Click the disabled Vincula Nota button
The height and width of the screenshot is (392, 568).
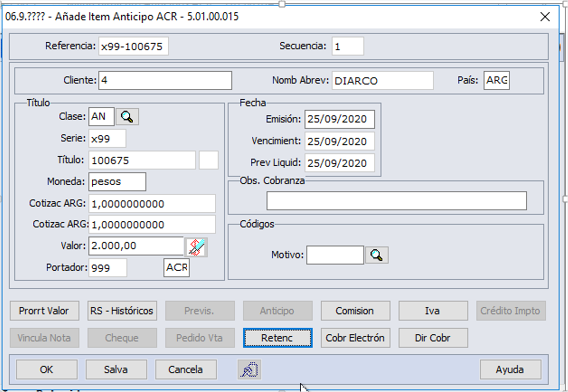[x=44, y=338]
